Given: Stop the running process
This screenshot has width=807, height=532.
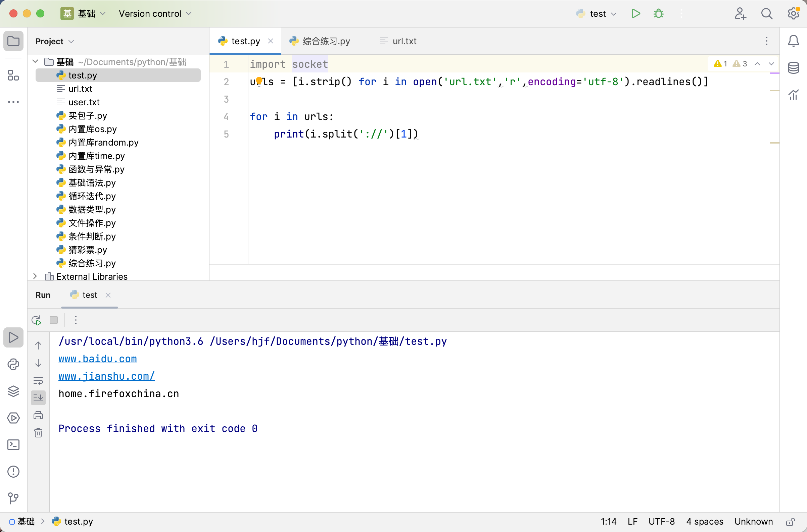Looking at the screenshot, I should pyautogui.click(x=54, y=320).
